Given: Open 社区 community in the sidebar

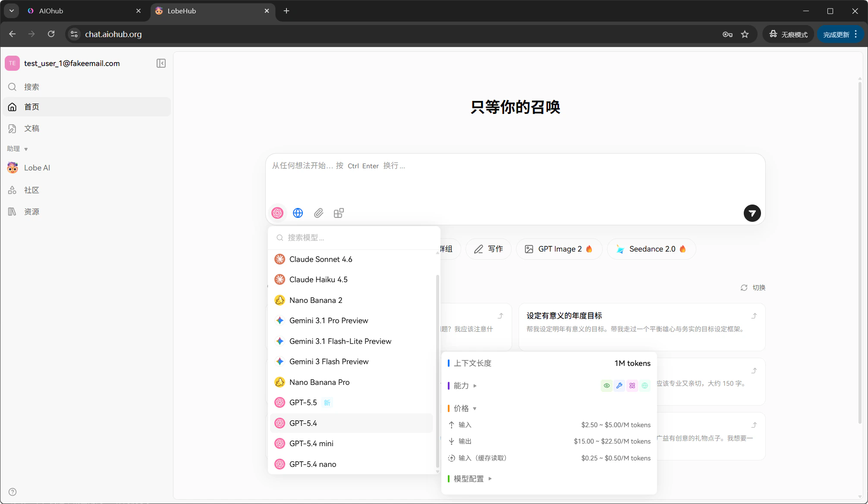Looking at the screenshot, I should point(87,190).
